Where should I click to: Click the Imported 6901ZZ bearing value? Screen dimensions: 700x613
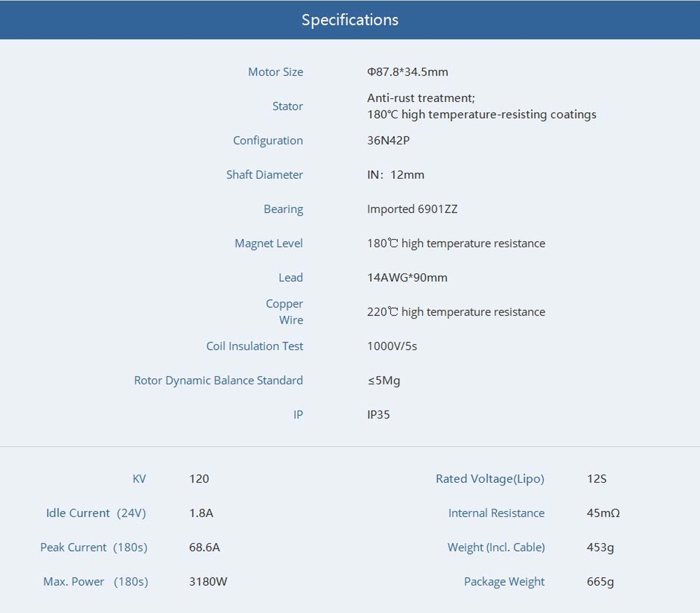(x=412, y=209)
